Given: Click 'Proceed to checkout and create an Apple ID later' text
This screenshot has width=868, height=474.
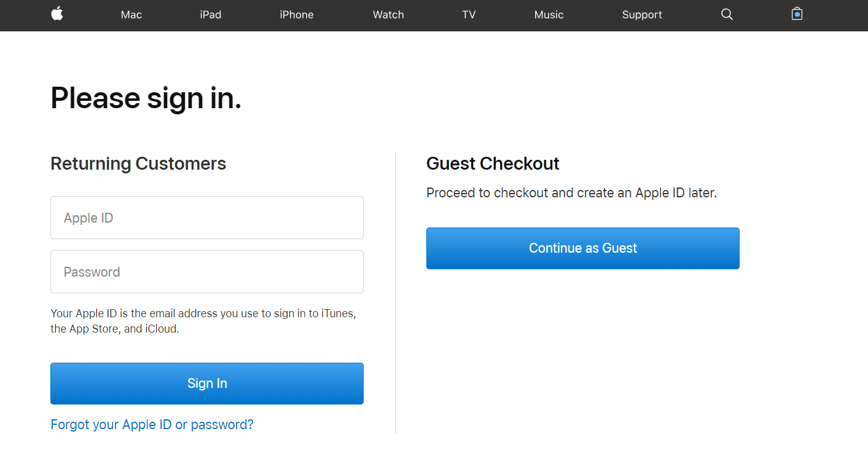Looking at the screenshot, I should [572, 193].
